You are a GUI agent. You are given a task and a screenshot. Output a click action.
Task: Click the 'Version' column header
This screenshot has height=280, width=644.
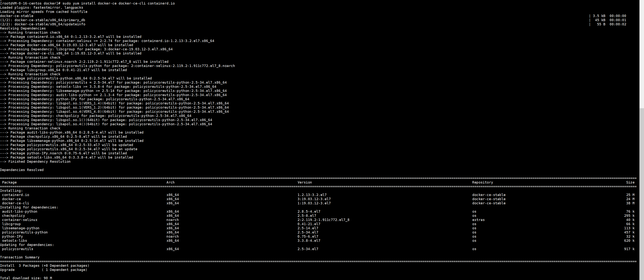(305, 183)
